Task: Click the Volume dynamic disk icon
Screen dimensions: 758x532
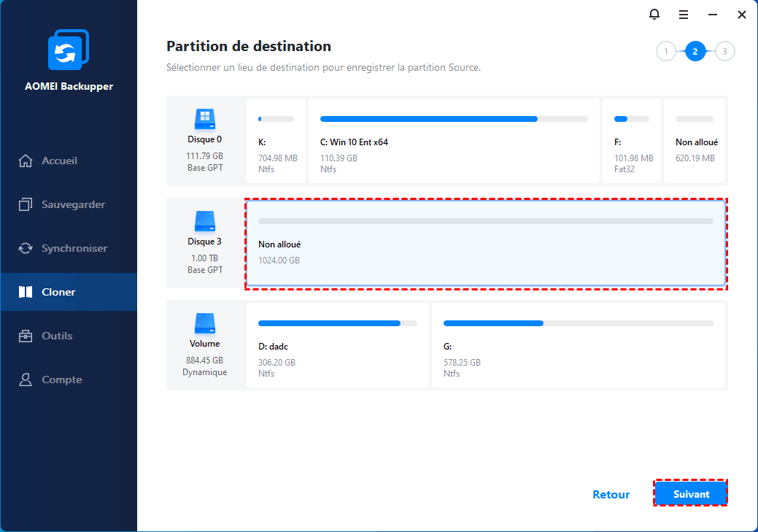Action: click(x=205, y=323)
